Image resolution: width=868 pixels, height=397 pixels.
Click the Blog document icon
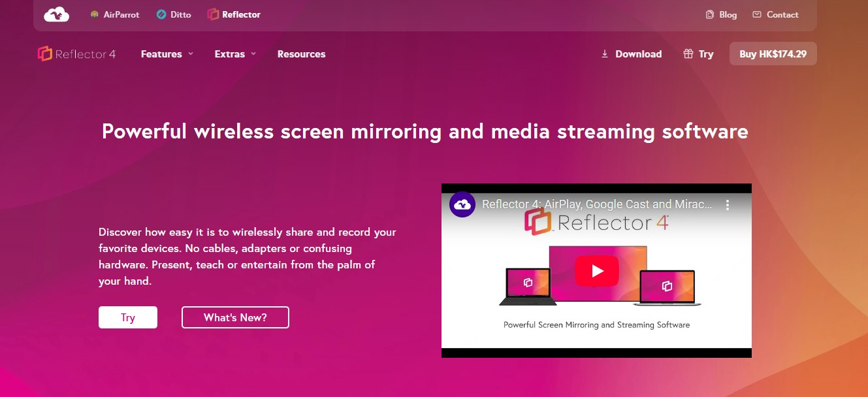(710, 14)
